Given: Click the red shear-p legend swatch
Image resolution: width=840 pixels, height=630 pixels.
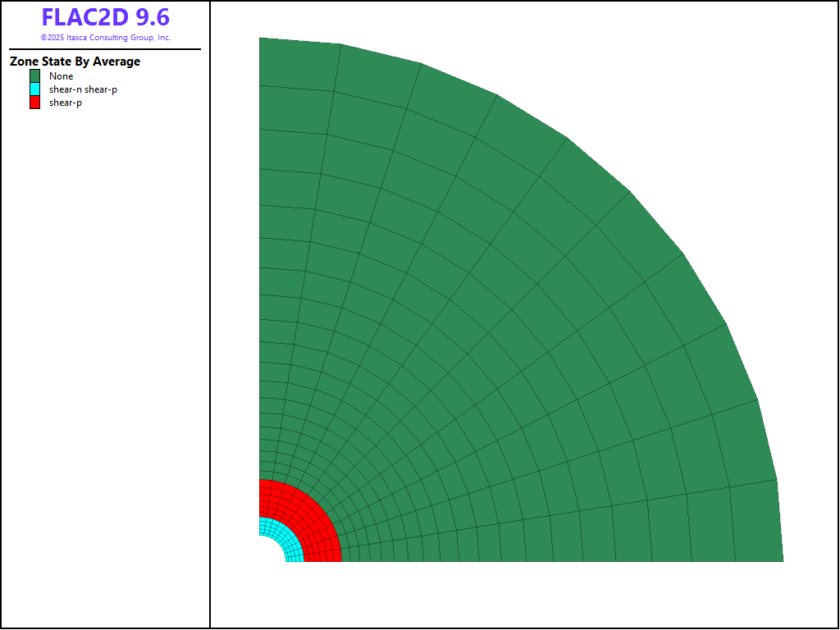Looking at the screenshot, I should click(x=34, y=103).
